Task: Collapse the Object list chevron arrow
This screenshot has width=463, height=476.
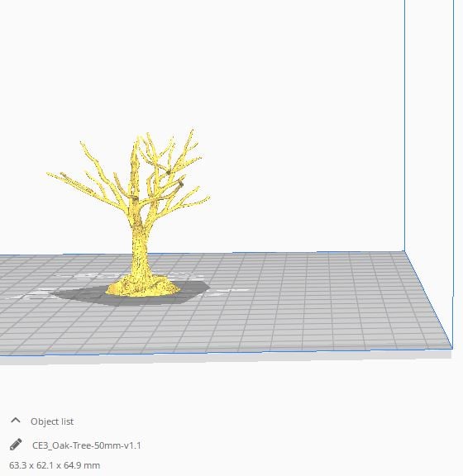Action: (x=16, y=421)
